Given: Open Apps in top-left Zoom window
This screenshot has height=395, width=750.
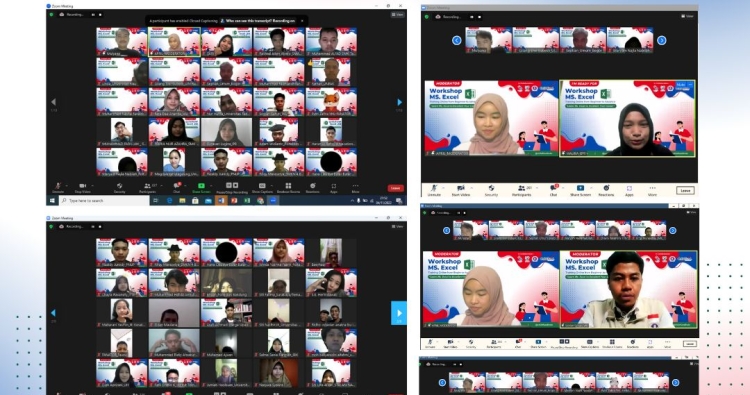Looking at the screenshot, I should click(333, 187).
